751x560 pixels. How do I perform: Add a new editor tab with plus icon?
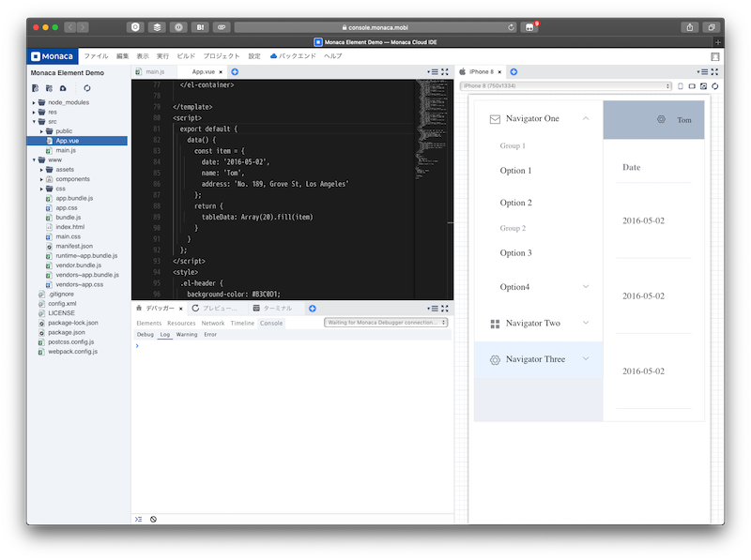235,72
